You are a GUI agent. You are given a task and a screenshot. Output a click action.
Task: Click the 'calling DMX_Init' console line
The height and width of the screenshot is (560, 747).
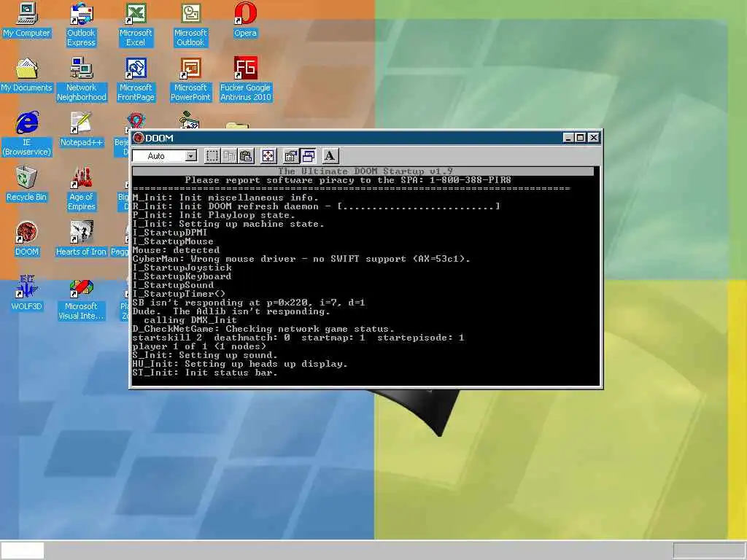tap(190, 320)
